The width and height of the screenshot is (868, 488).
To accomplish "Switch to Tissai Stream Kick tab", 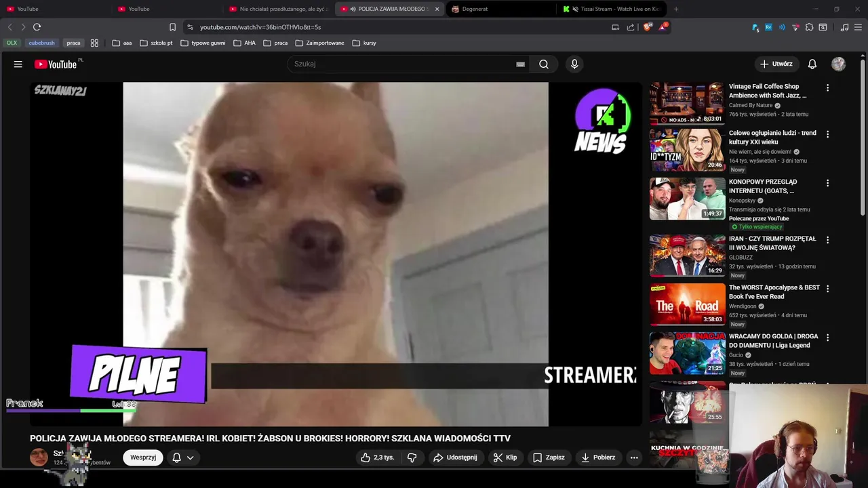I will tap(612, 9).
